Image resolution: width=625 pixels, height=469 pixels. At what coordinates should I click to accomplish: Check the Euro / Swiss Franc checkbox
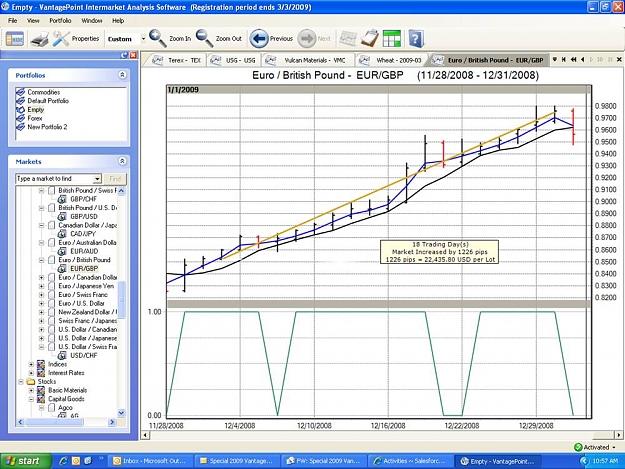tap(51, 295)
